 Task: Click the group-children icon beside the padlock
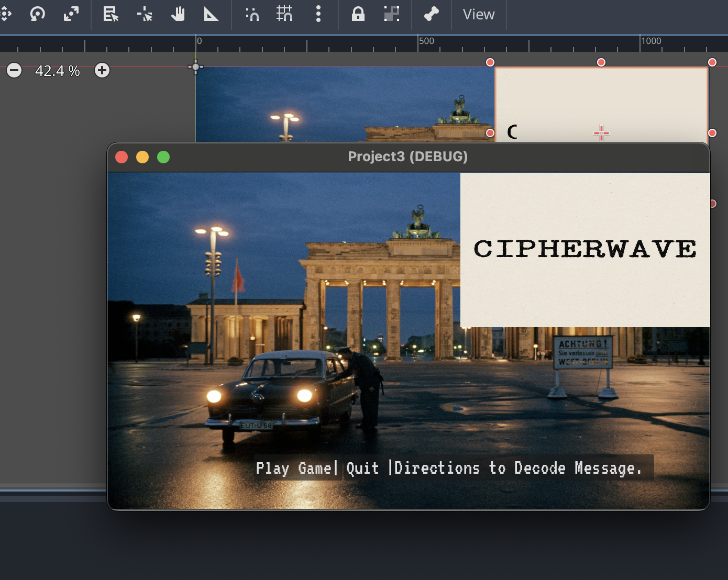tap(392, 14)
